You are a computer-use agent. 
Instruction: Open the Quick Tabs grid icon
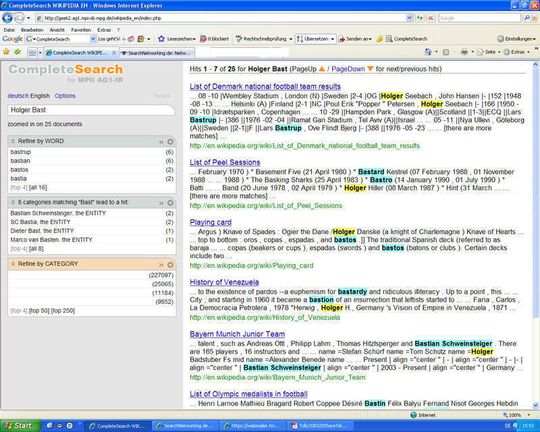click(32, 52)
